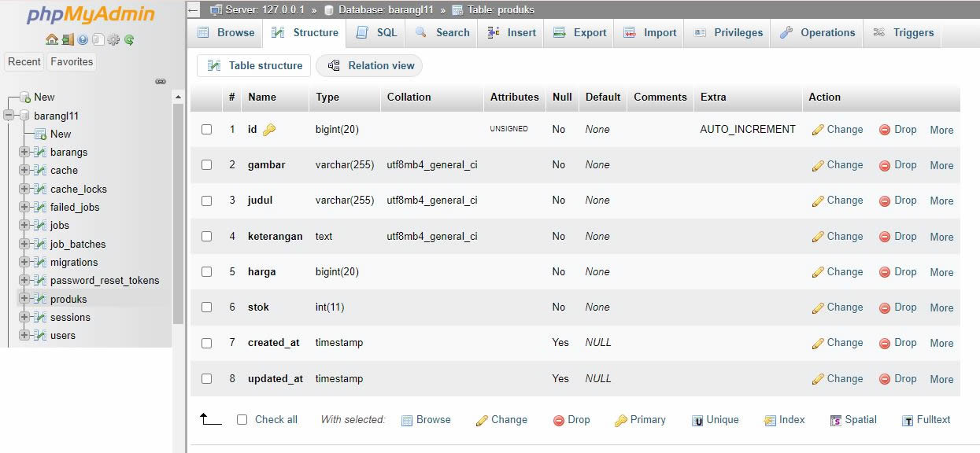Mark the keterangan column checkbox
This screenshot has width=980, height=453.
207,236
